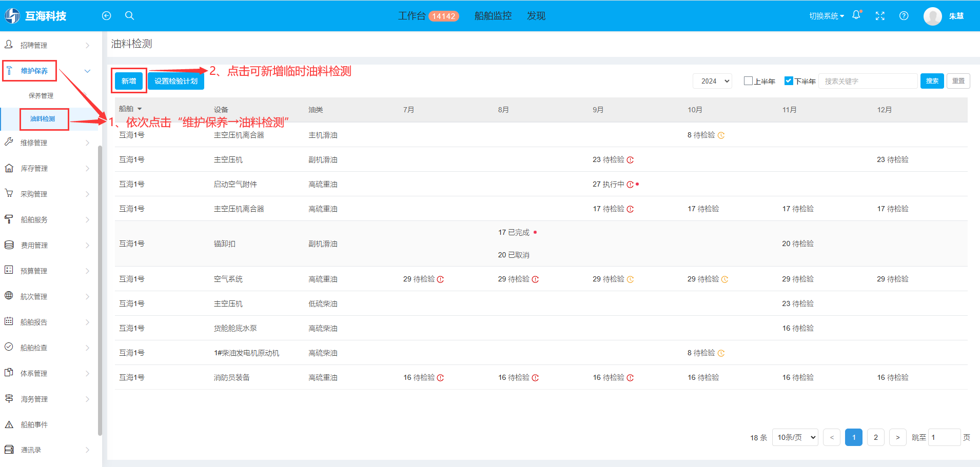980x467 pixels.
Task: Expand the 维修管理 chevron
Action: pos(87,143)
